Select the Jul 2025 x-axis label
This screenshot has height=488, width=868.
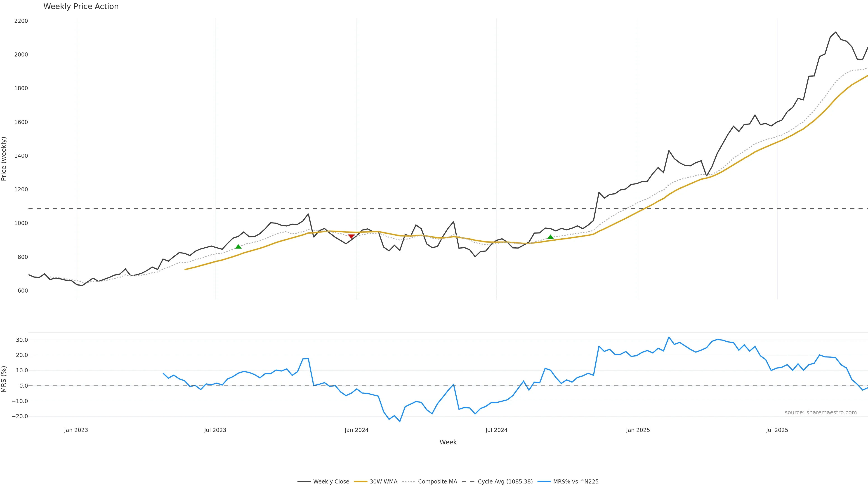coord(777,430)
